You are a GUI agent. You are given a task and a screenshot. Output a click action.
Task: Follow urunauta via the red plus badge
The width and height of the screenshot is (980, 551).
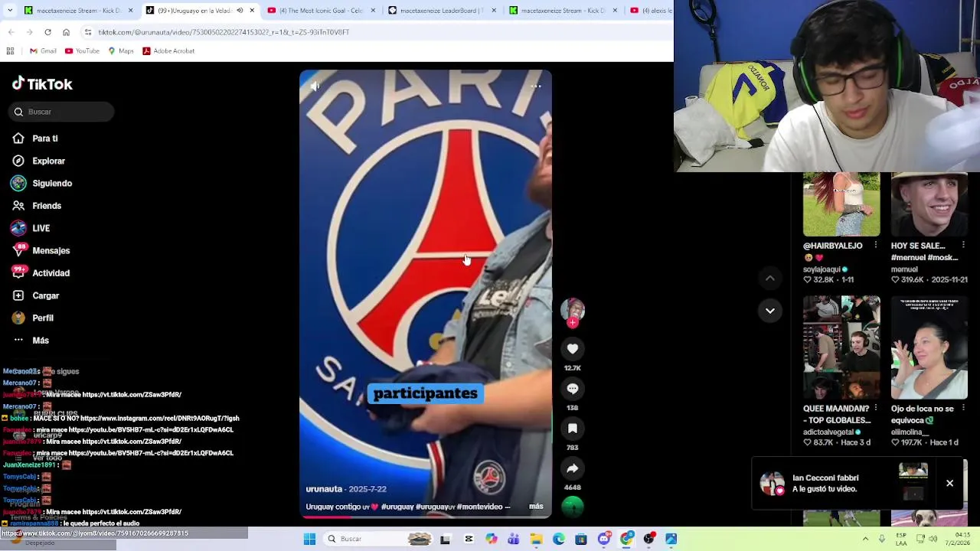(x=572, y=323)
